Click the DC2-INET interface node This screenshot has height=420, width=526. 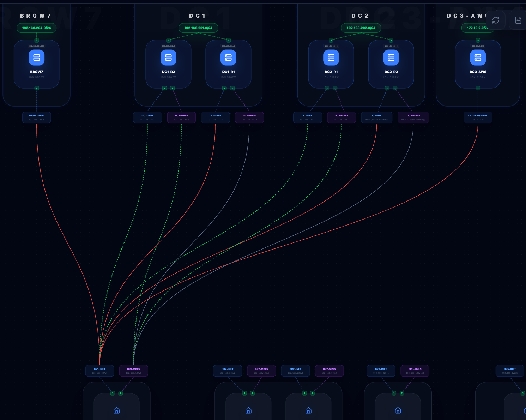(308, 117)
